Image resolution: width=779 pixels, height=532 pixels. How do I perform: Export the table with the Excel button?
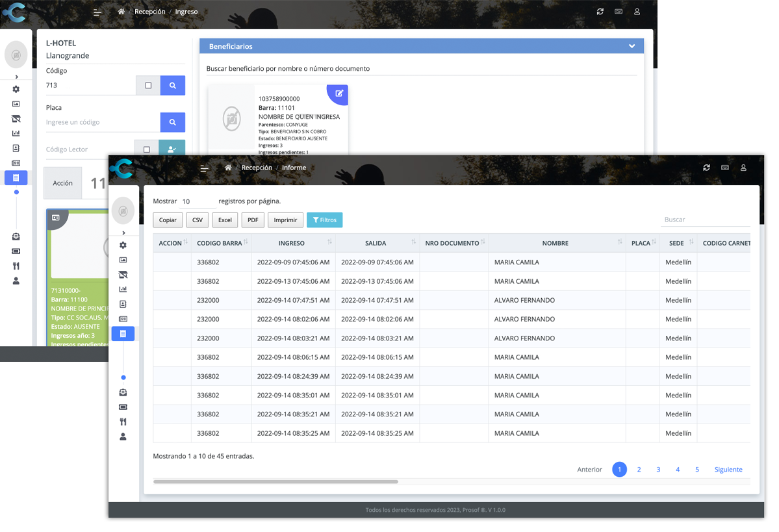[x=225, y=220]
